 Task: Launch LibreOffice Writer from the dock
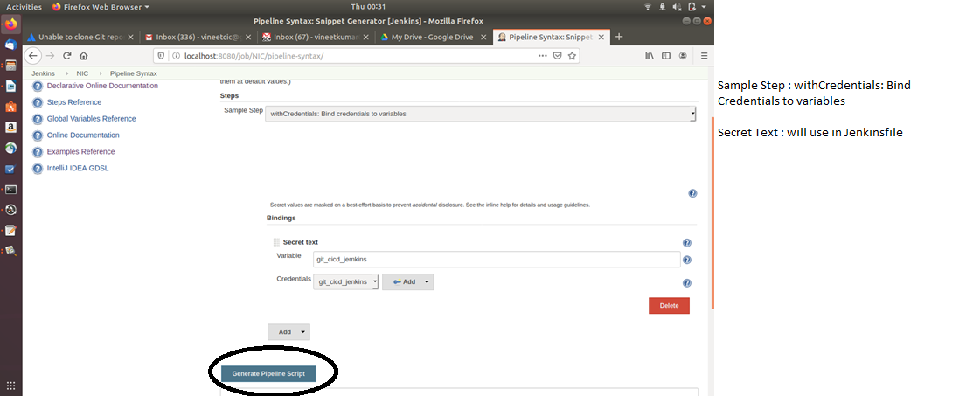10,87
